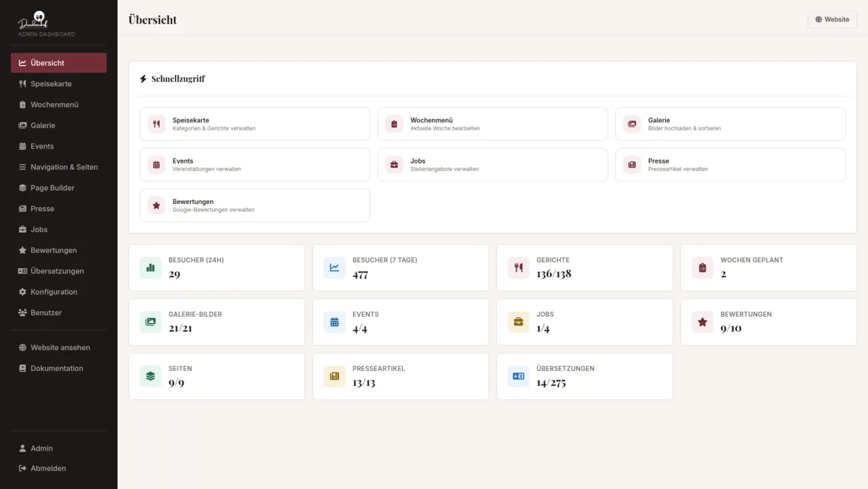
Task: Click the Gerichte 136/138 value
Action: click(554, 274)
